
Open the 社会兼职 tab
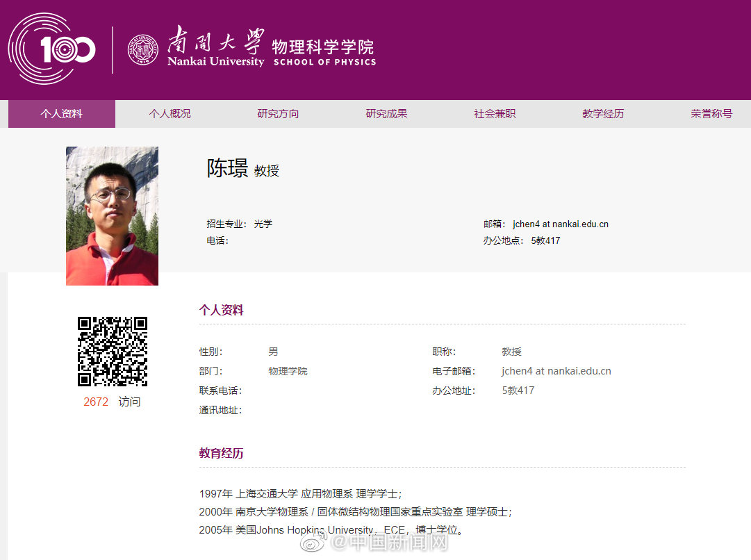(495, 114)
